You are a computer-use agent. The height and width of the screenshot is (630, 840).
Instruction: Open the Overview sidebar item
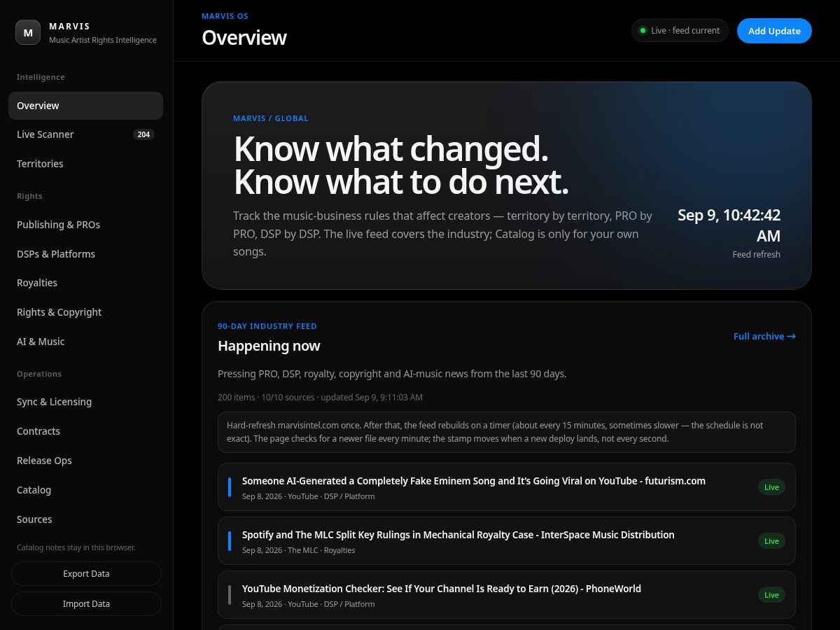coord(85,106)
